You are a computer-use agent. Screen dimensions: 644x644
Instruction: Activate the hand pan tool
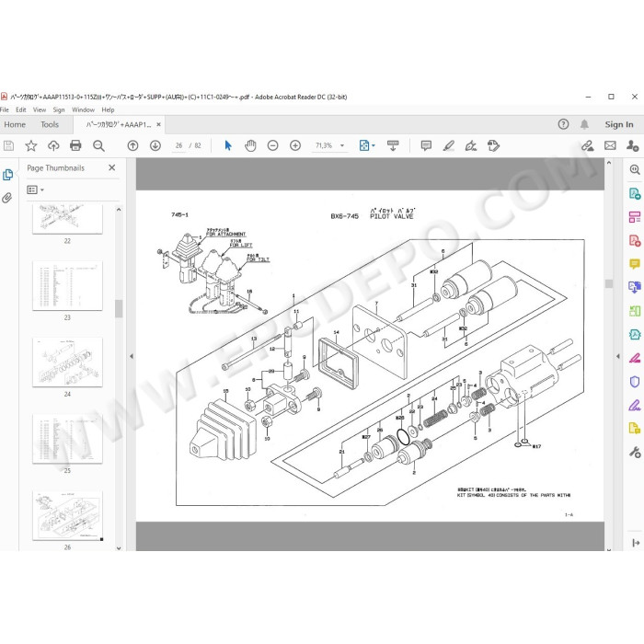(250, 145)
